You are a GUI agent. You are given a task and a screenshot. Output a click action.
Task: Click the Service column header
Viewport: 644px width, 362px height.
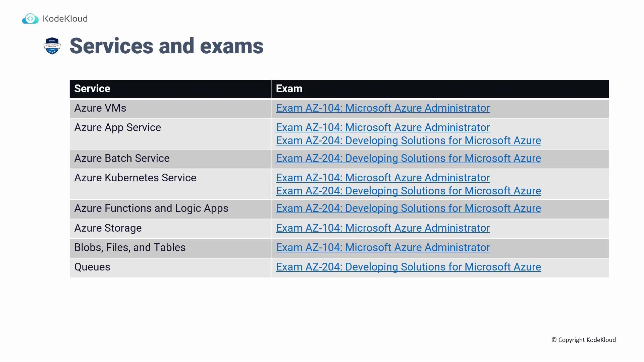(x=92, y=88)
